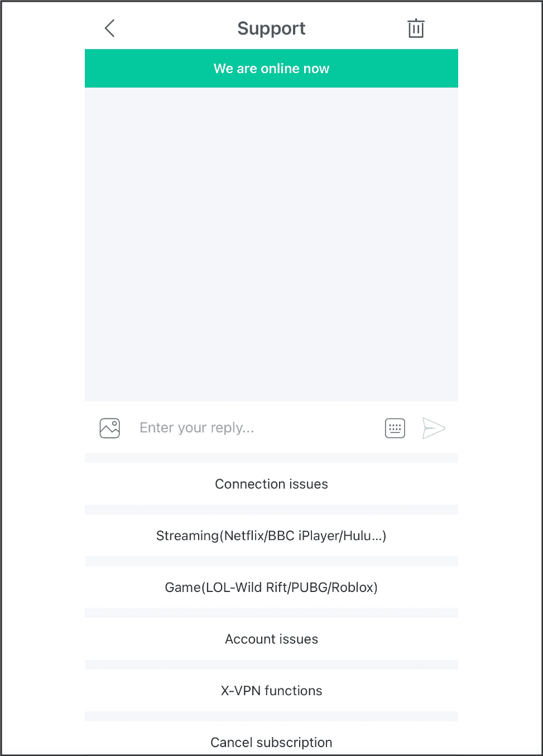Return to previous screen from Support

coord(110,28)
